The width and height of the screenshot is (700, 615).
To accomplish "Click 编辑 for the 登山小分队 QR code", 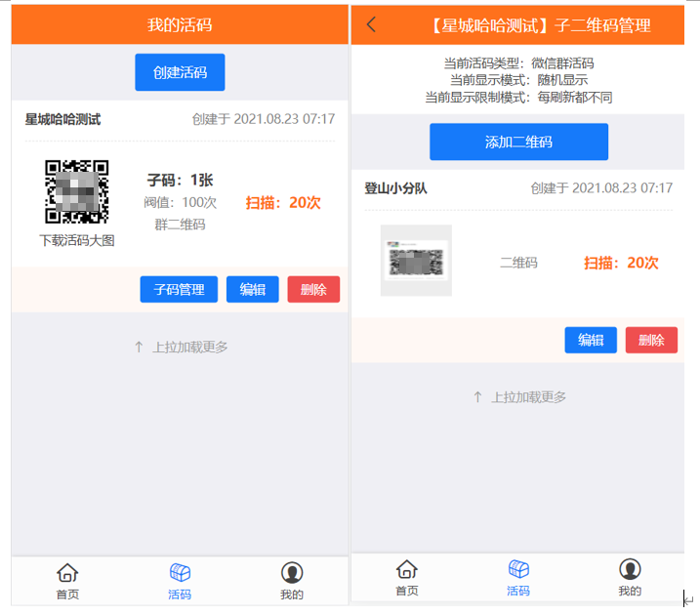I will (x=591, y=341).
